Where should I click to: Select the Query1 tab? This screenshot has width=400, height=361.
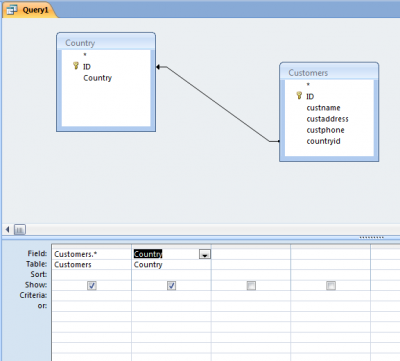click(29, 10)
